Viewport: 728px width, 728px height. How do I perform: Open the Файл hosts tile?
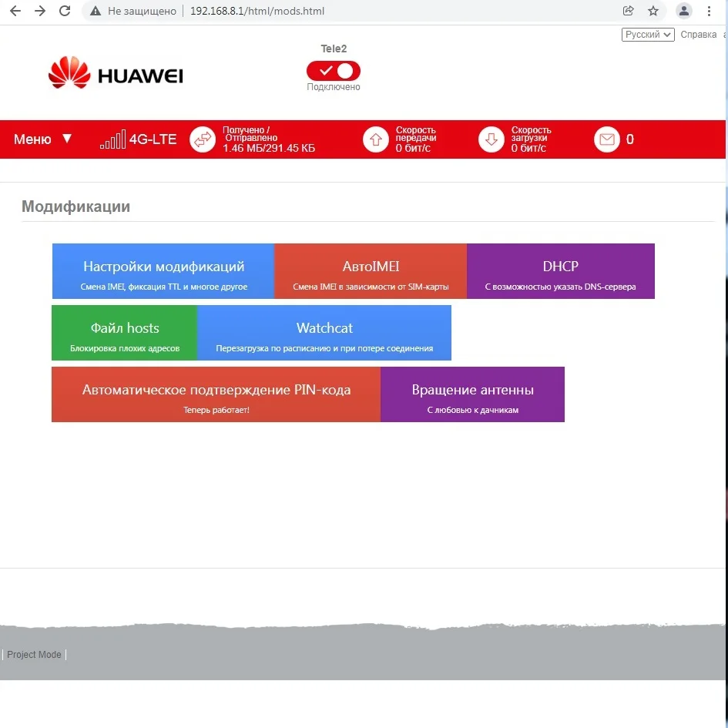125,333
